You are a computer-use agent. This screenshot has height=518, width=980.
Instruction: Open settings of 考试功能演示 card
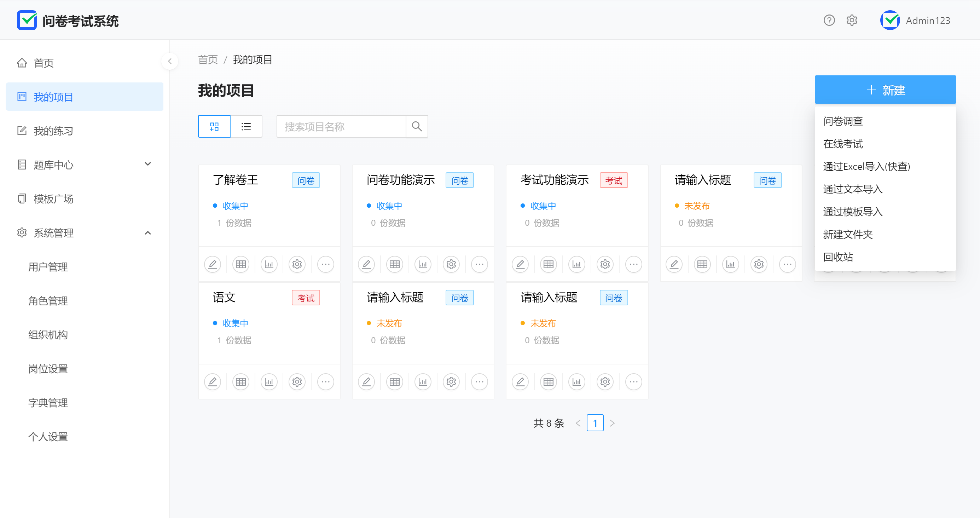click(605, 264)
